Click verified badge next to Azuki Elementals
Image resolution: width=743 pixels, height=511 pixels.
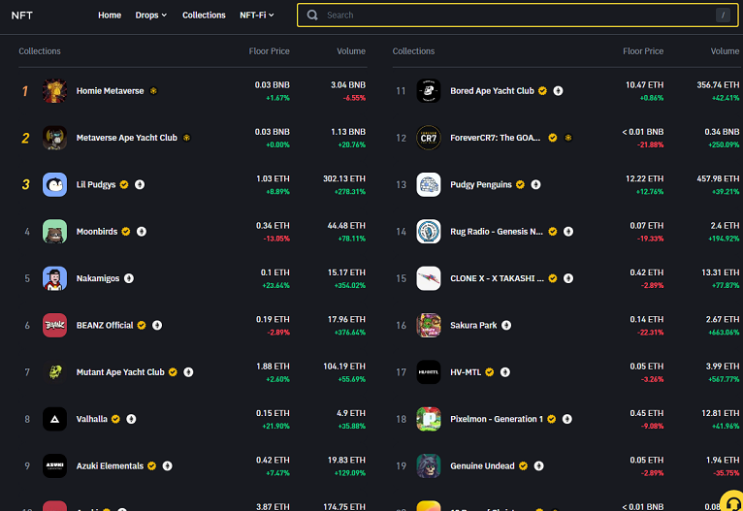[x=152, y=466]
